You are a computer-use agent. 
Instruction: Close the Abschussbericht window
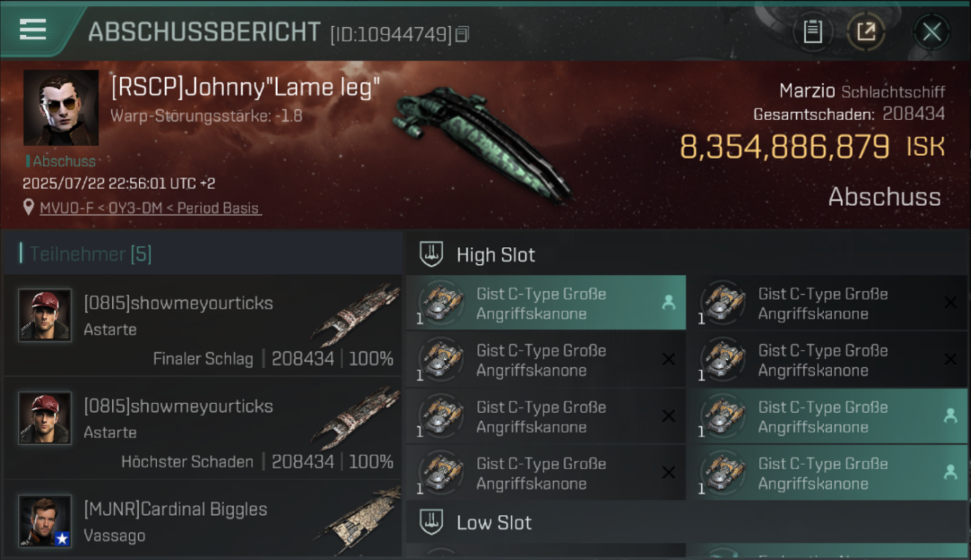click(931, 32)
